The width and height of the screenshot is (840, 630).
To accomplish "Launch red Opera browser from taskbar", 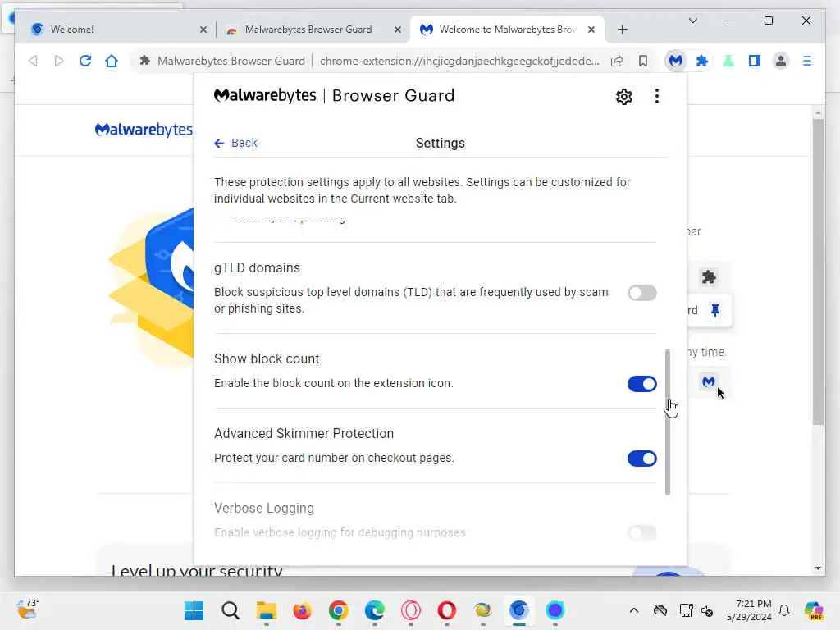I will tap(447, 610).
